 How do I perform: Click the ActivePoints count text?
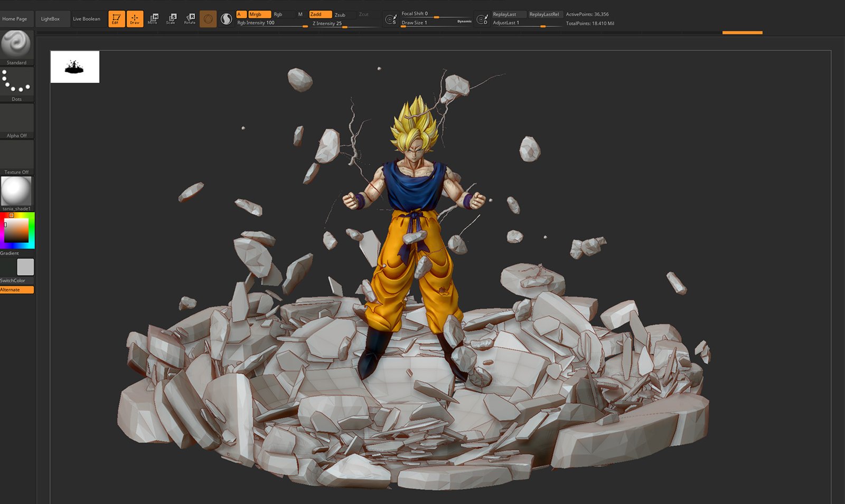(x=587, y=14)
